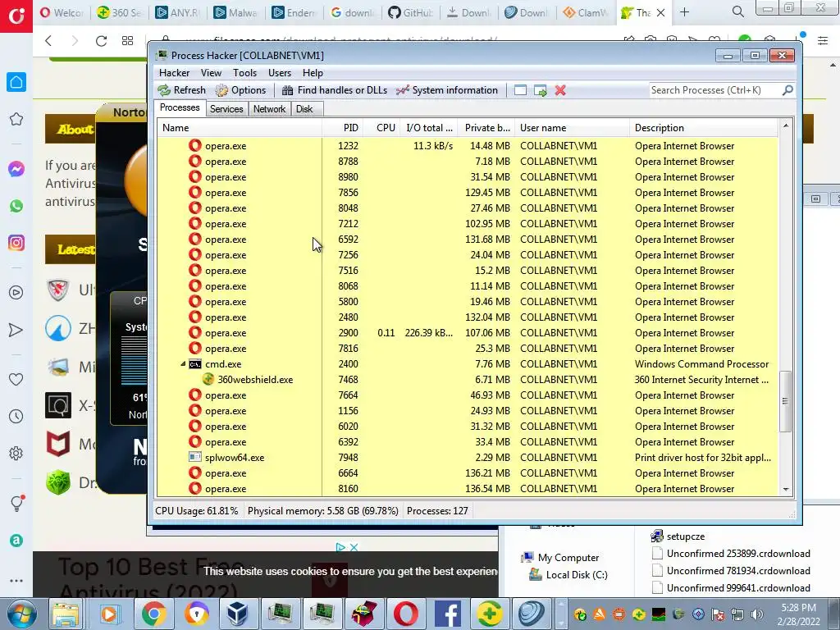This screenshot has height=630, width=840.
Task: Click Physical memory status entry
Action: [322, 510]
